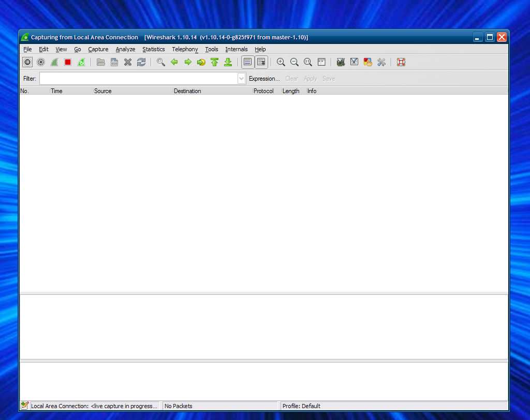Edit display filters icon
Screen dimensions: 530x420
click(x=354, y=62)
